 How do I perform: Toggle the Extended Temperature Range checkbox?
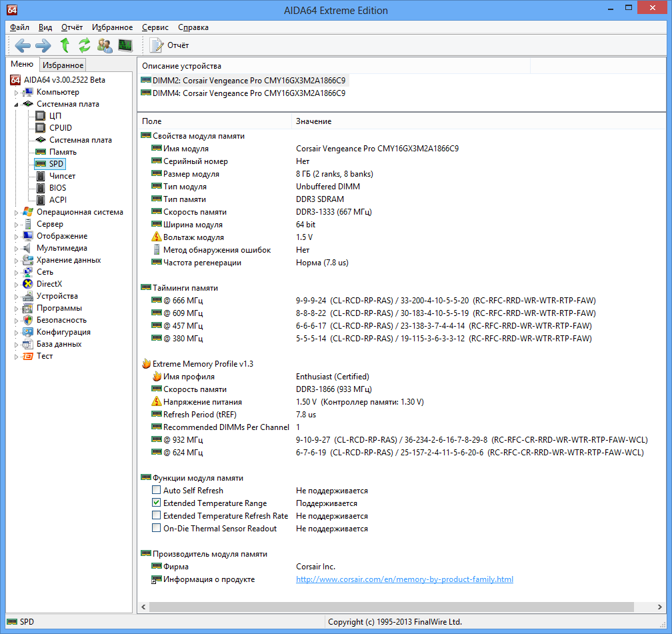point(157,503)
